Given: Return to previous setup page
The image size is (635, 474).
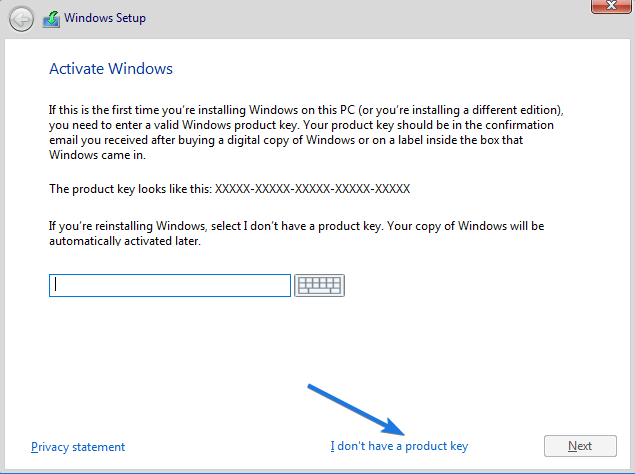Looking at the screenshot, I should point(21,19).
